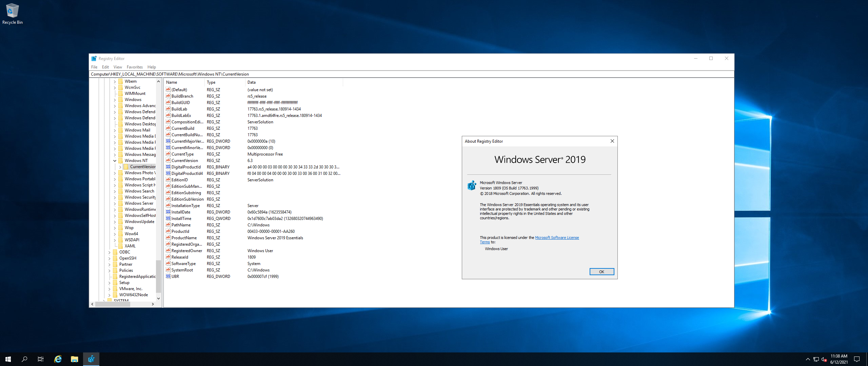
Task: Close the About Registry Editor dialog
Action: pos(612,141)
